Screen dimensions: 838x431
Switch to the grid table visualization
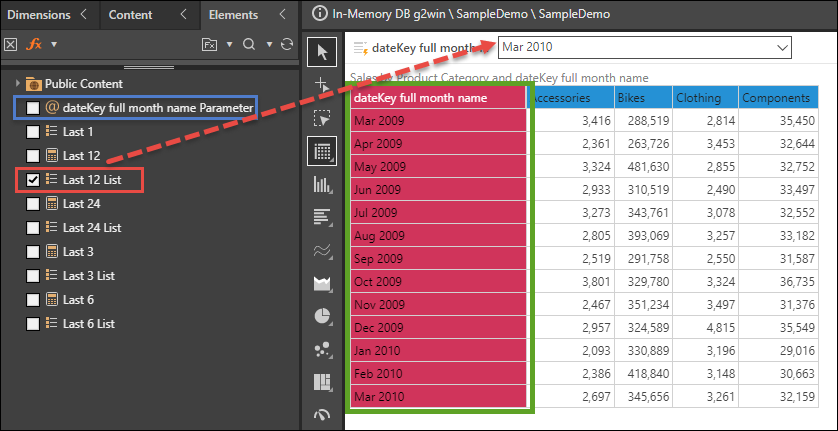(321, 152)
